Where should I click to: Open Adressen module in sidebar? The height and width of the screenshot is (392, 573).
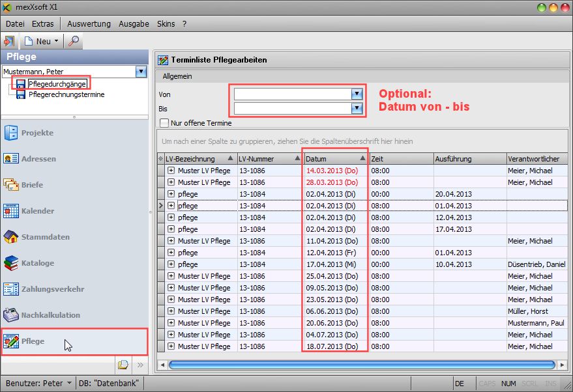[74, 159]
